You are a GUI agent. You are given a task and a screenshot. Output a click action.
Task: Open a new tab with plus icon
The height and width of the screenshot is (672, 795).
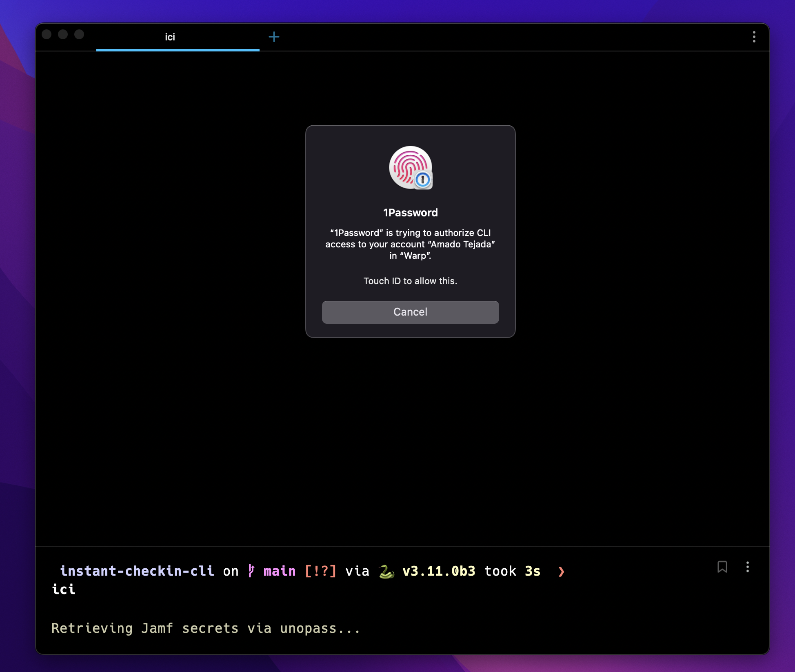point(274,37)
